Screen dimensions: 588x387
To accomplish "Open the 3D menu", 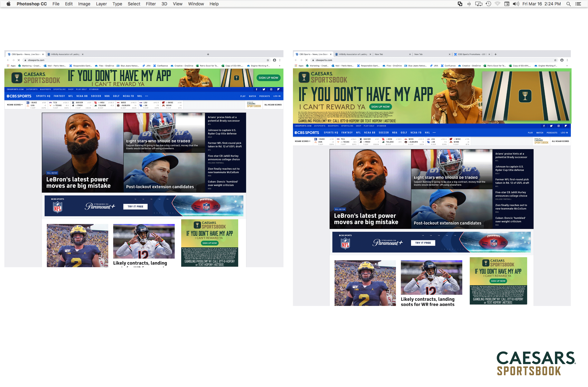I will pyautogui.click(x=164, y=4).
